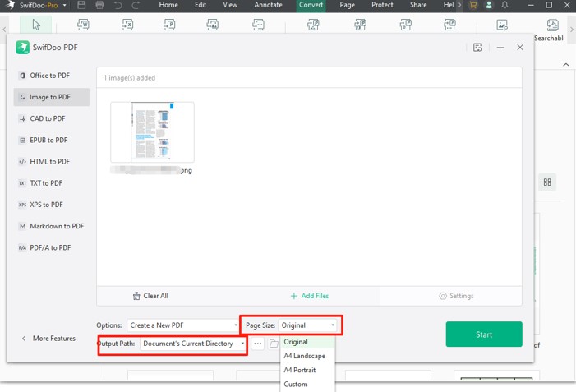
Task: Choose Custom page size
Action: click(x=308, y=384)
